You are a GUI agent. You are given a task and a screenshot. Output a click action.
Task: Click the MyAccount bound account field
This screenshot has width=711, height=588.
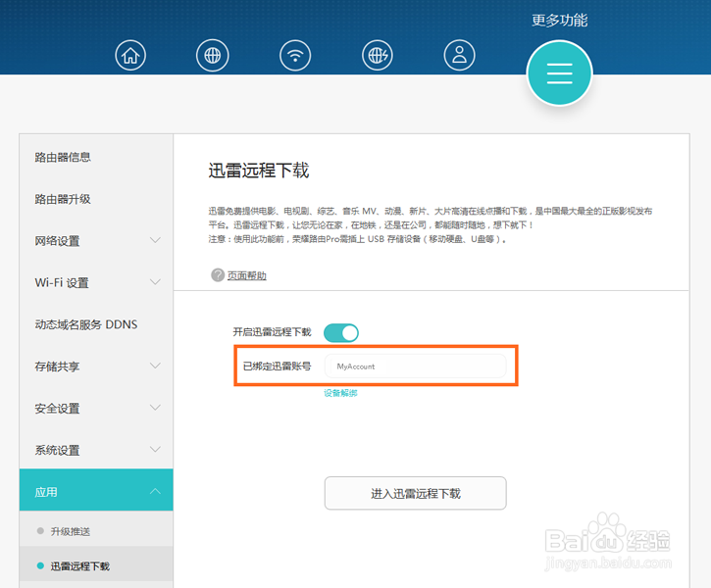pos(416,366)
